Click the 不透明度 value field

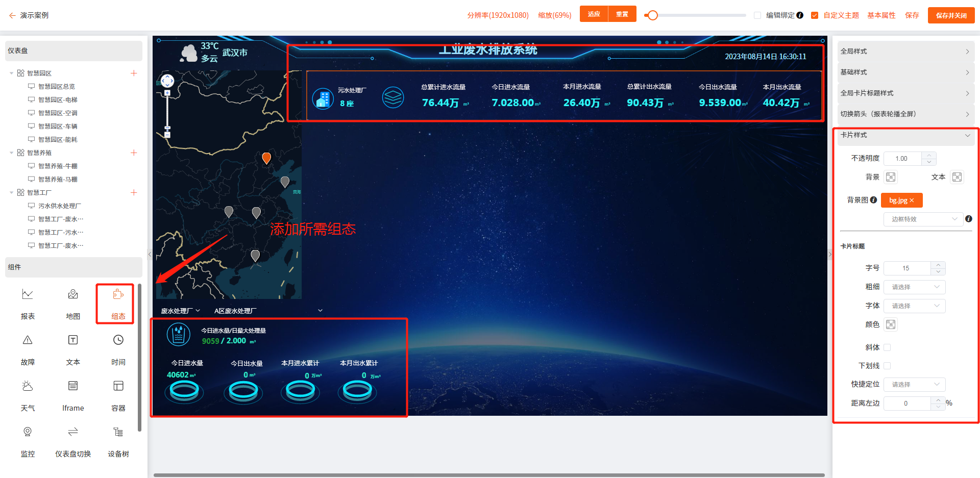(902, 159)
